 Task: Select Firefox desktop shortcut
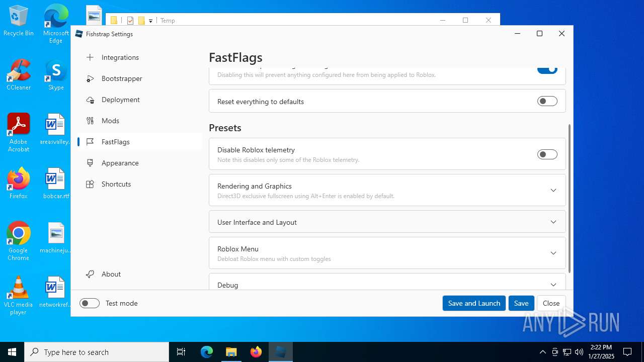coord(19,184)
